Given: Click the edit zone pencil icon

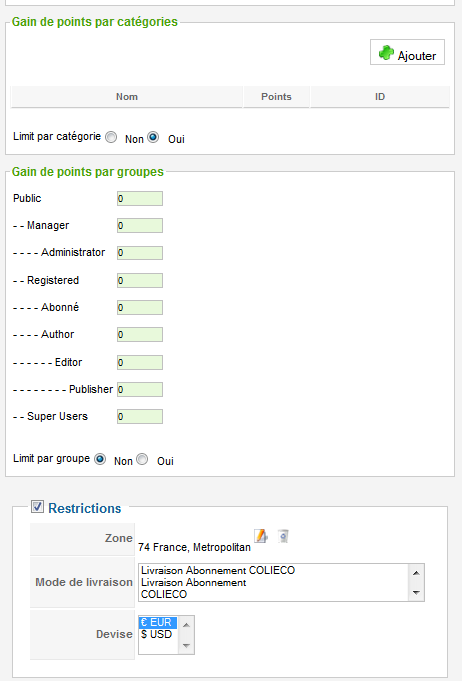Looking at the screenshot, I should 261,536.
